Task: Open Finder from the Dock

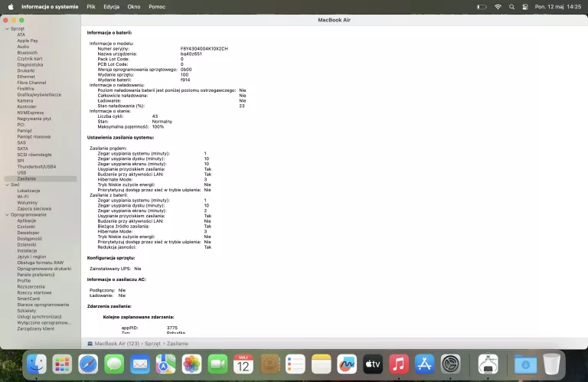Action: (37, 364)
